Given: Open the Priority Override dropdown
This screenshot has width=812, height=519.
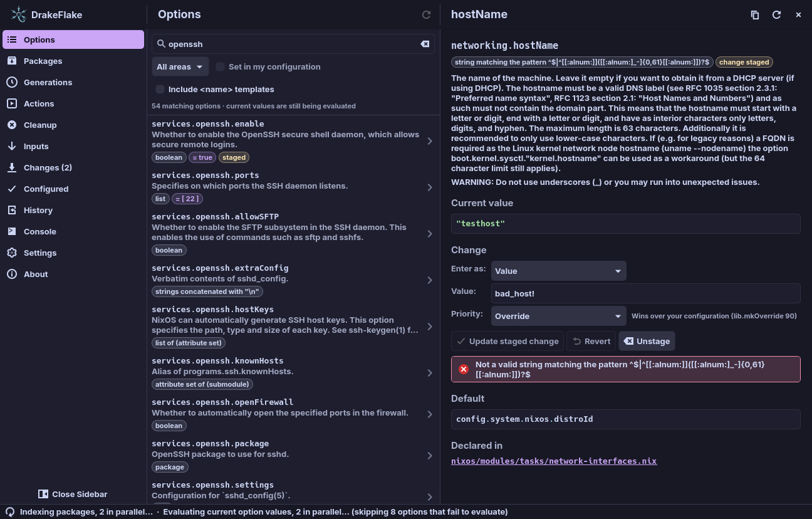Looking at the screenshot, I should [558, 316].
